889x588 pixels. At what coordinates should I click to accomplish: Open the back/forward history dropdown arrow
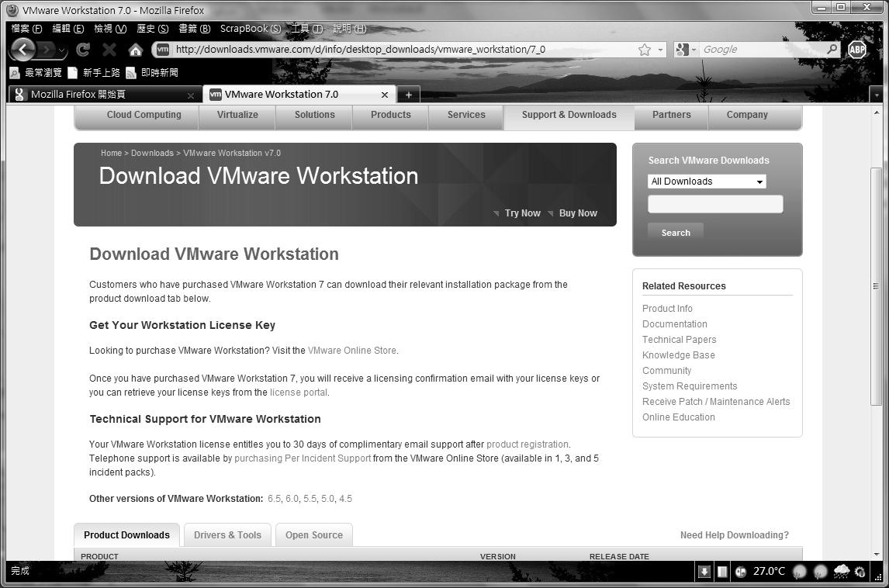click(62, 51)
